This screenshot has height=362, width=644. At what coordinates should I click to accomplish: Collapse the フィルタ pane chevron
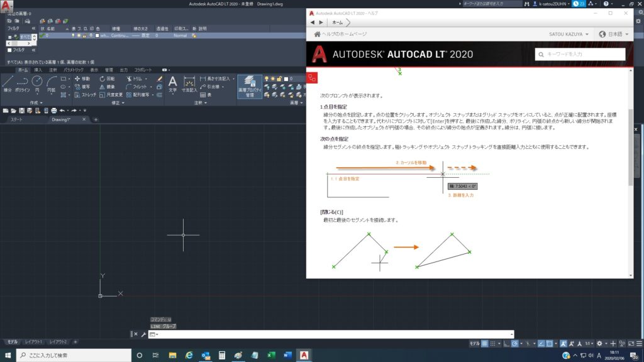point(33,28)
